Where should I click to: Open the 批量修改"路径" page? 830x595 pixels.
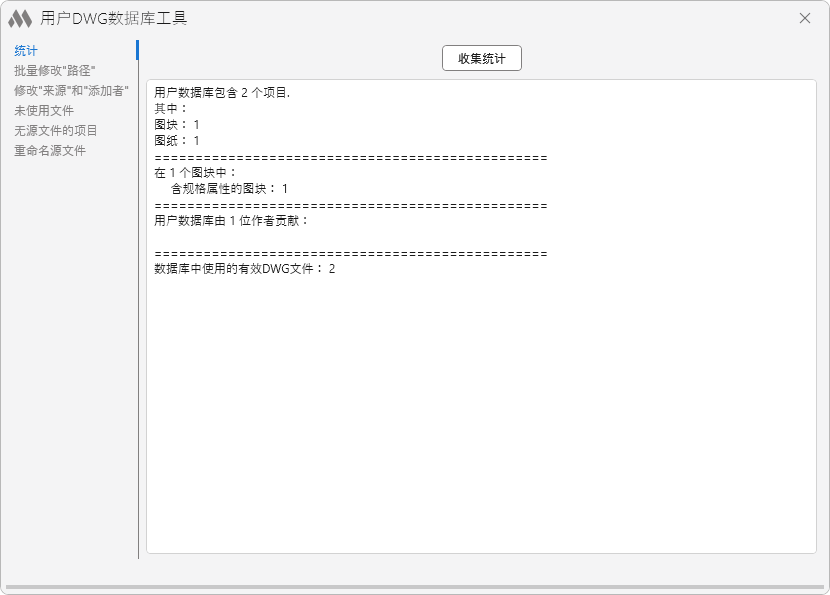[55, 70]
